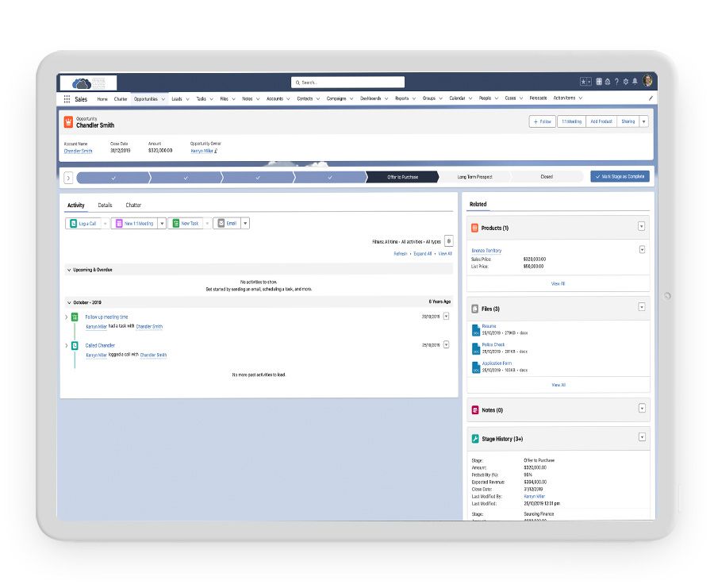714x588 pixels.
Task: Select the Offer to Purchase stage
Action: pyautogui.click(x=402, y=177)
